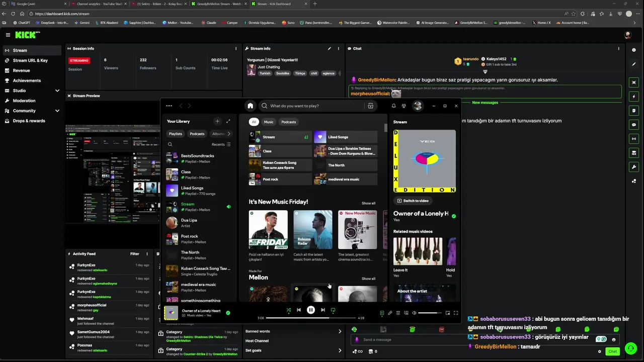Screen dimensions: 644x362
Task: Click Filter in Activity Feed
Action: click(x=135, y=254)
